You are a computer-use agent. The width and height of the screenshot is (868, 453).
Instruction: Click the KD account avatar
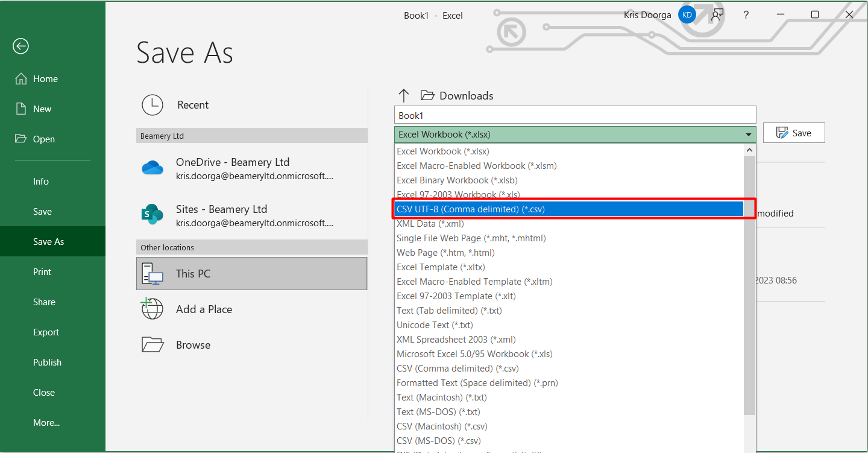click(x=687, y=15)
